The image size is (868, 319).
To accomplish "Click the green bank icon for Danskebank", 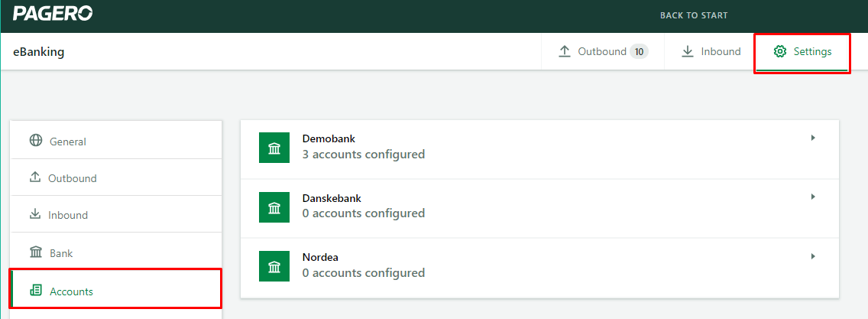I will pyautogui.click(x=274, y=207).
